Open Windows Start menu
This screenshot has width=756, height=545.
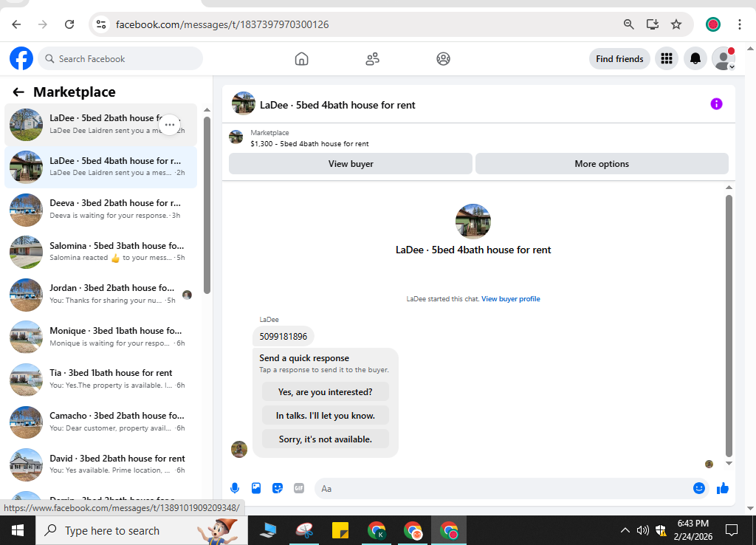(x=18, y=530)
